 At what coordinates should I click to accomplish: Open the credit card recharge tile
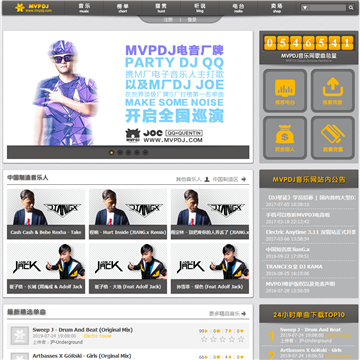click(333, 137)
